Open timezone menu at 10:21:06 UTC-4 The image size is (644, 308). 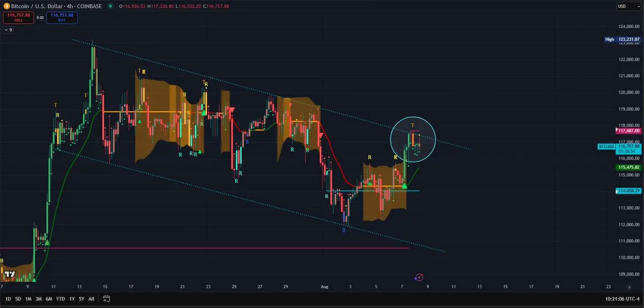[621, 299]
